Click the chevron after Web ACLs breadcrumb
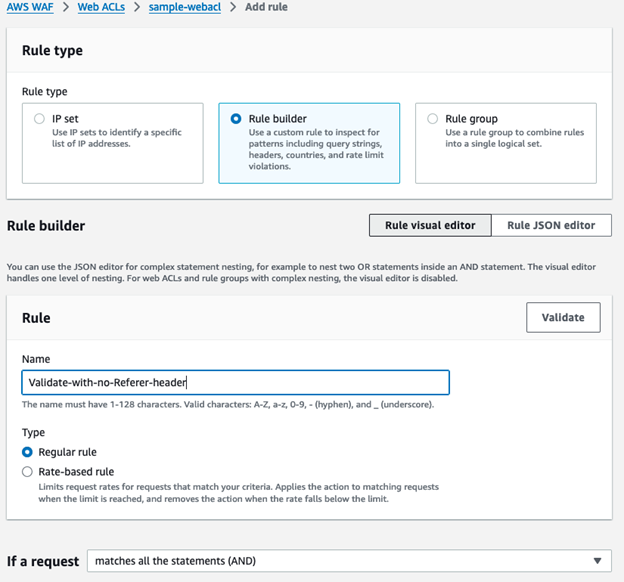This screenshot has width=624, height=582. tap(137, 7)
